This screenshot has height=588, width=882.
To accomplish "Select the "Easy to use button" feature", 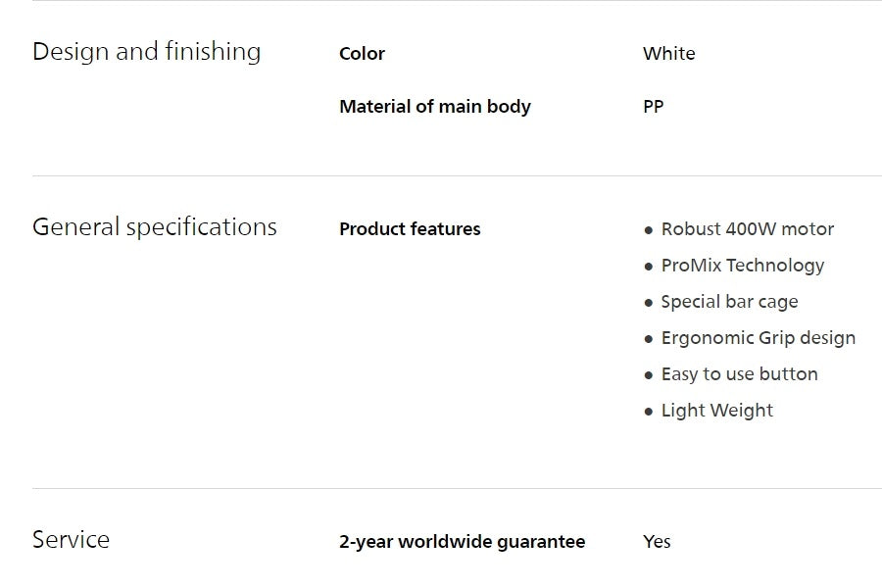I will pos(739,374).
